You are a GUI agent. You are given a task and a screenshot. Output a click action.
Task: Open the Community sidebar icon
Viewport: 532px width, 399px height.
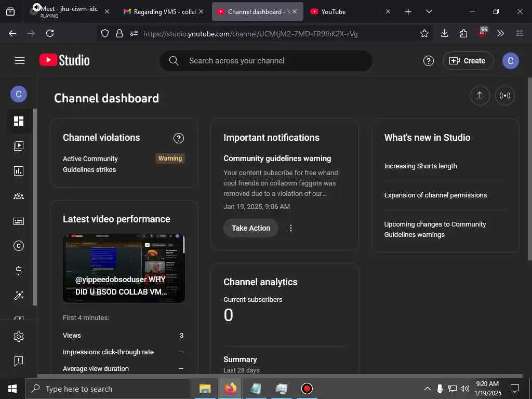19,196
